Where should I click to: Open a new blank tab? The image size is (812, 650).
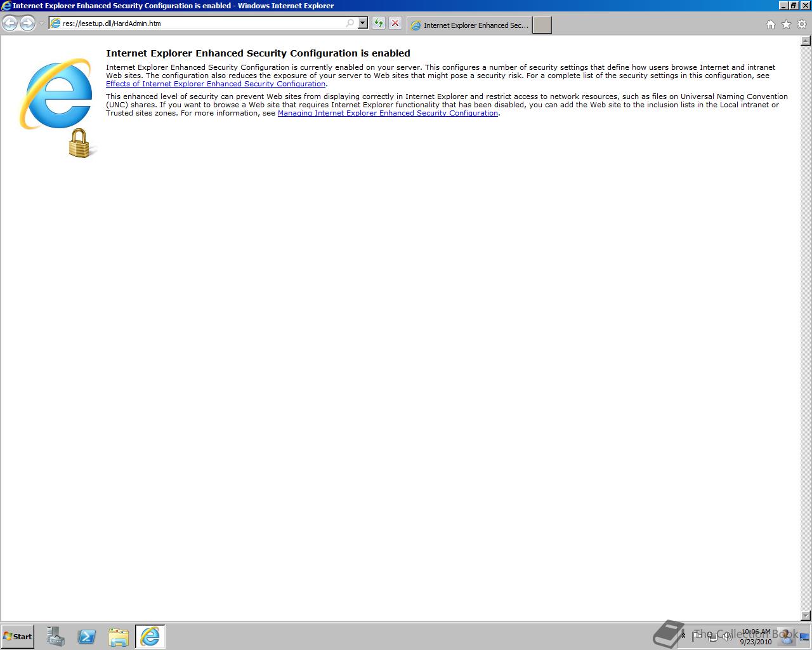pos(542,25)
